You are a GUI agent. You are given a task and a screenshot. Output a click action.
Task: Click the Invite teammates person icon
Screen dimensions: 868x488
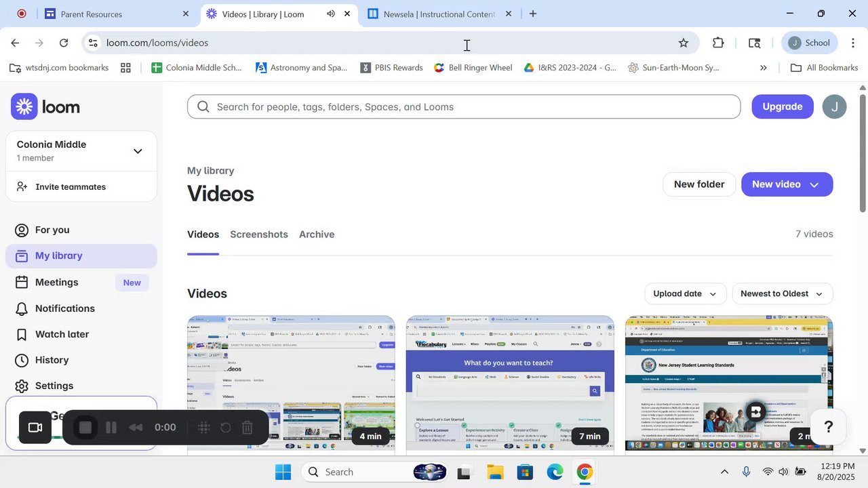coord(22,186)
